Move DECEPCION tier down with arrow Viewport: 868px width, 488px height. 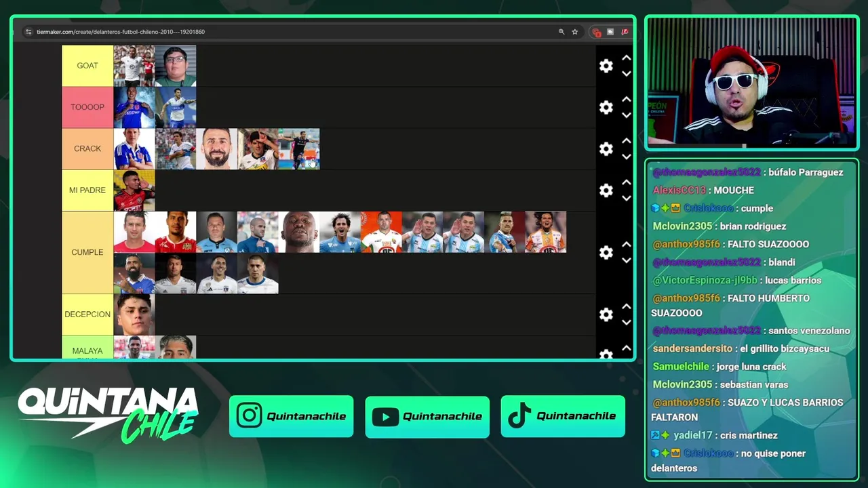pos(627,322)
